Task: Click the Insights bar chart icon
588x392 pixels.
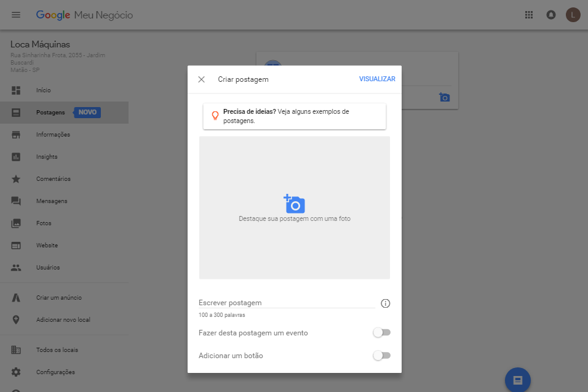Action: pyautogui.click(x=16, y=157)
